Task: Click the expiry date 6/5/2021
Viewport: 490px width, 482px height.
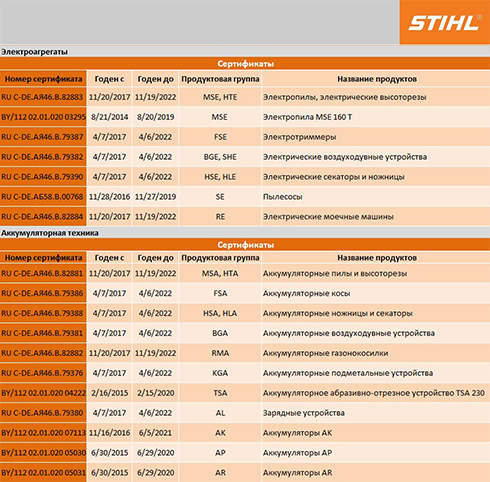Action: click(x=155, y=433)
